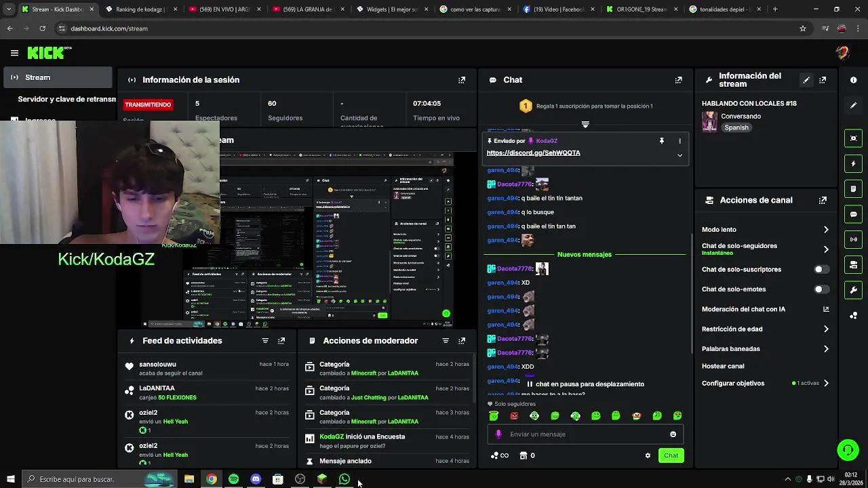Click the broadcast signal icon in the right sidebar
Screen dimensions: 868x488
click(x=853, y=239)
